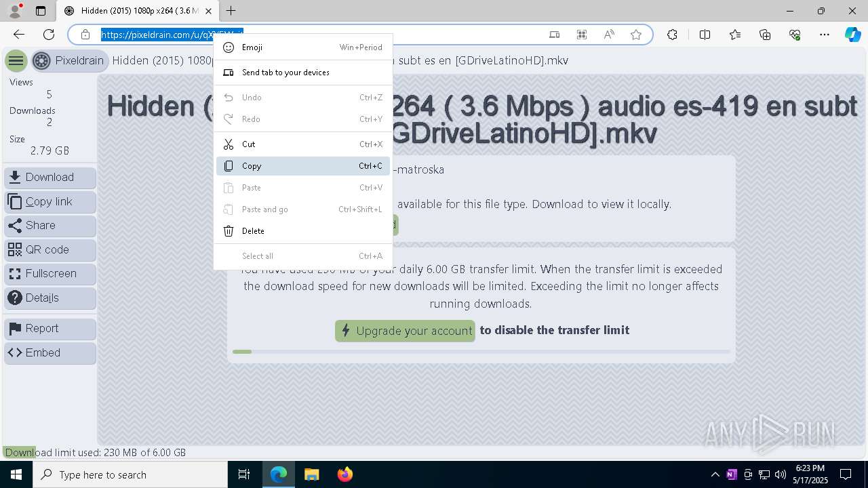Open Task View on taskbar
The height and width of the screenshot is (488, 868).
coord(244,474)
